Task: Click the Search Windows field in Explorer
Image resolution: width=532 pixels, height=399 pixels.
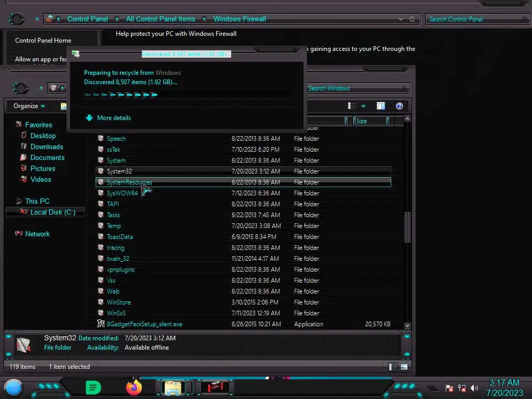Action: click(358, 88)
